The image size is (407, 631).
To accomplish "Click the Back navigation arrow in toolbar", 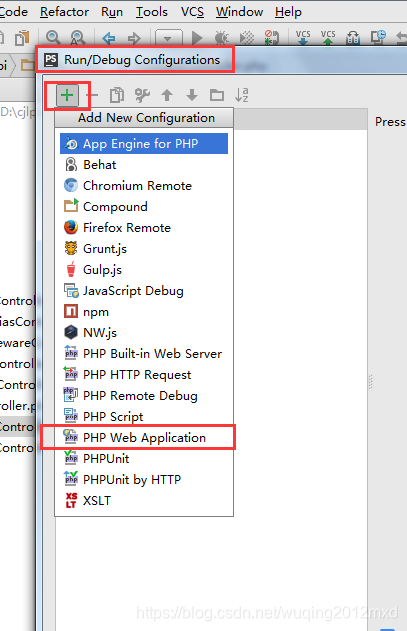I will (109, 38).
